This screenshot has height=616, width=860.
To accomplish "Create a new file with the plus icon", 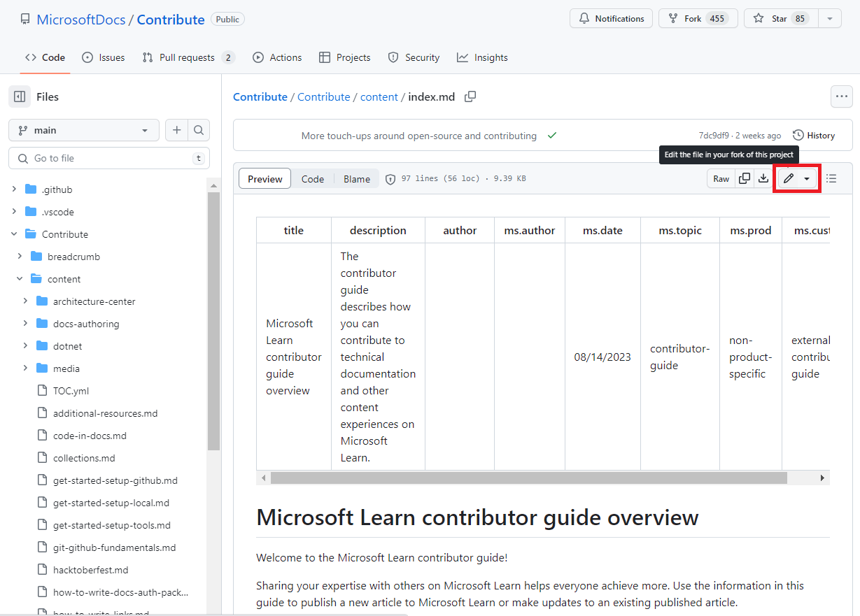I will point(176,130).
